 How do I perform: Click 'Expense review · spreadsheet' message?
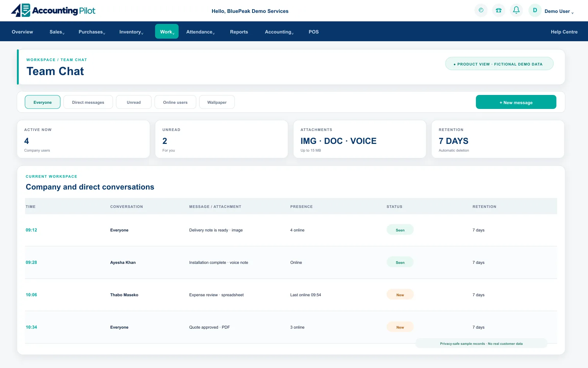tap(216, 295)
